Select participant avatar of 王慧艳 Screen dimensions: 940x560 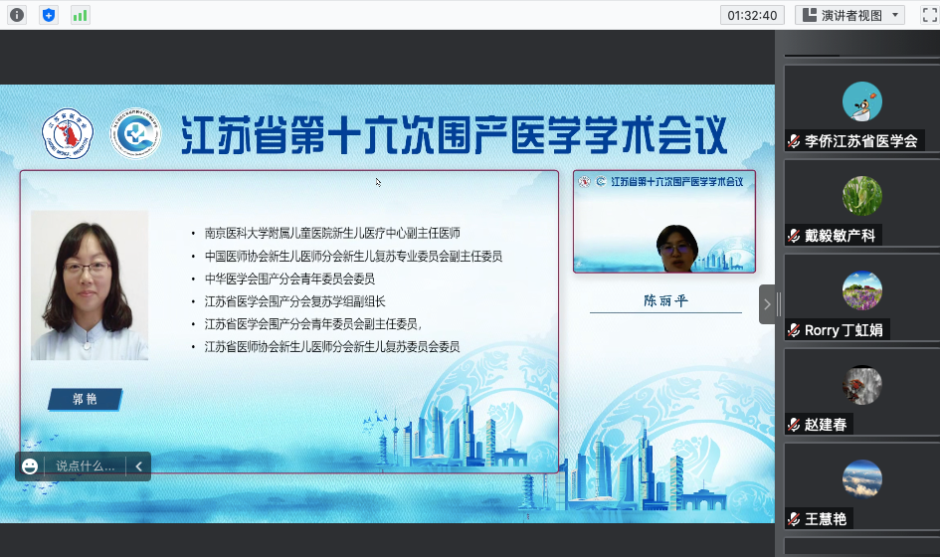click(x=862, y=479)
